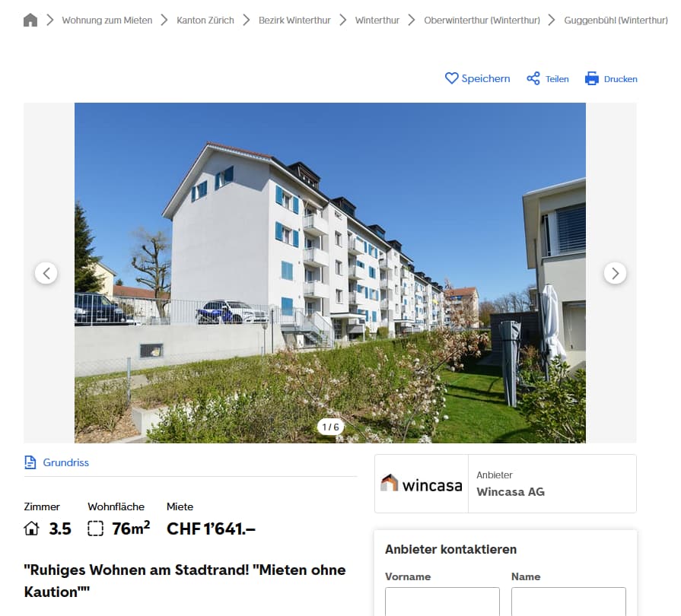681x616 pixels.
Task: Click the Wincasa logo
Action: (422, 484)
